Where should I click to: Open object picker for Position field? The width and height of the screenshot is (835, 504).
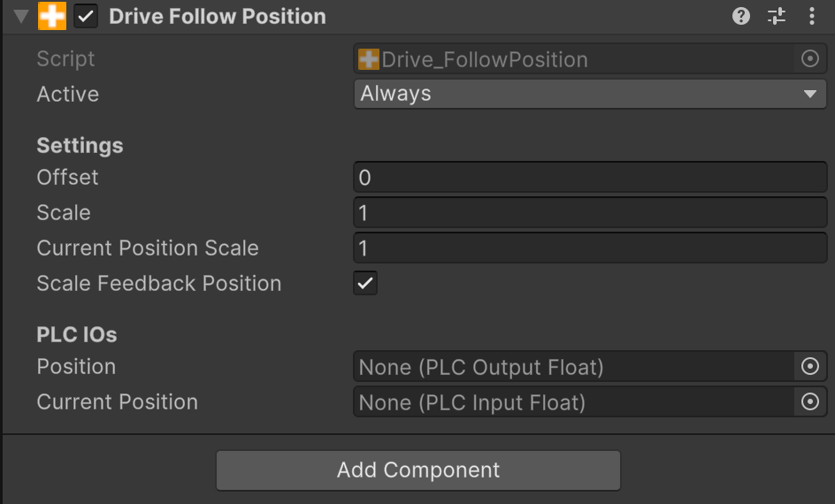tap(809, 366)
